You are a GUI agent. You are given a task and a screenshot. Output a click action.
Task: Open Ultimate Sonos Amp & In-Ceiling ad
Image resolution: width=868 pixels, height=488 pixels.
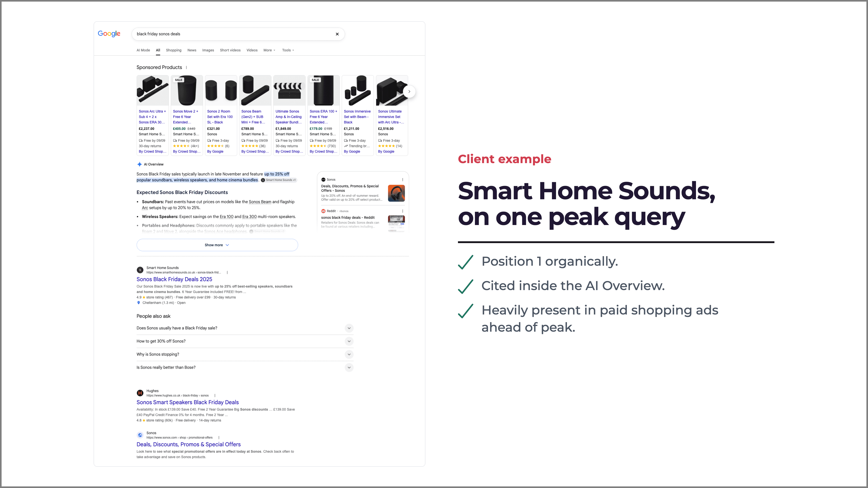click(289, 117)
